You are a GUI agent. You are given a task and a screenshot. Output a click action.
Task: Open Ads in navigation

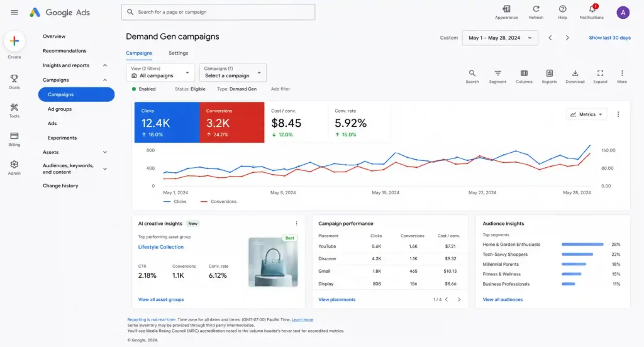pos(52,123)
